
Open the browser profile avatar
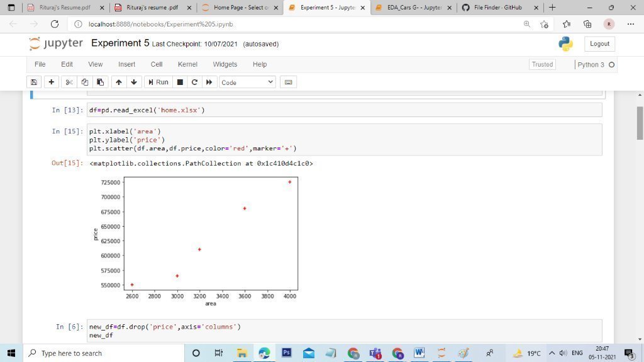609,25
